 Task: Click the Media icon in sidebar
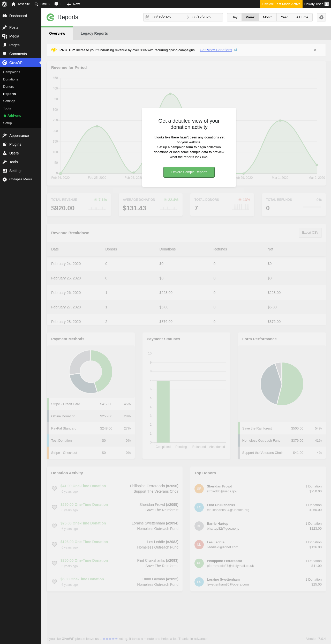[5, 36]
